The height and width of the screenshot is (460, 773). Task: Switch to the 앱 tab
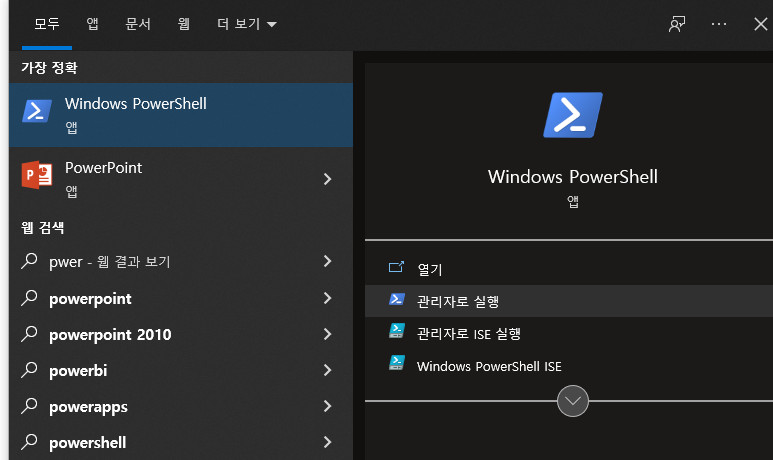click(92, 24)
